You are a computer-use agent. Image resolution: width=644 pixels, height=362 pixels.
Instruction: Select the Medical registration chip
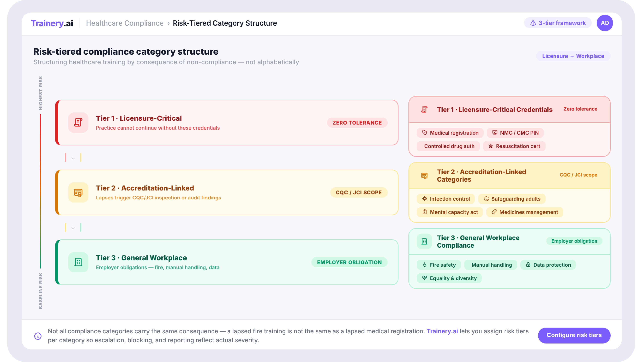(x=450, y=133)
